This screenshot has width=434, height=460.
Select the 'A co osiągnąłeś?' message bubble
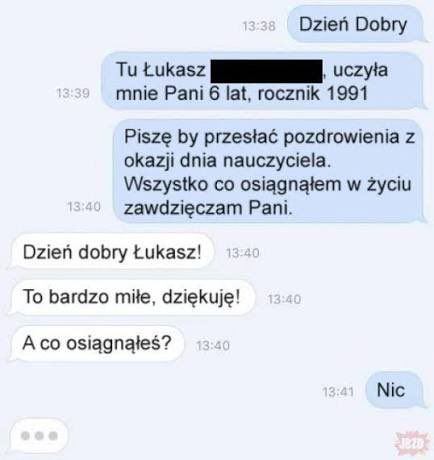tap(97, 343)
